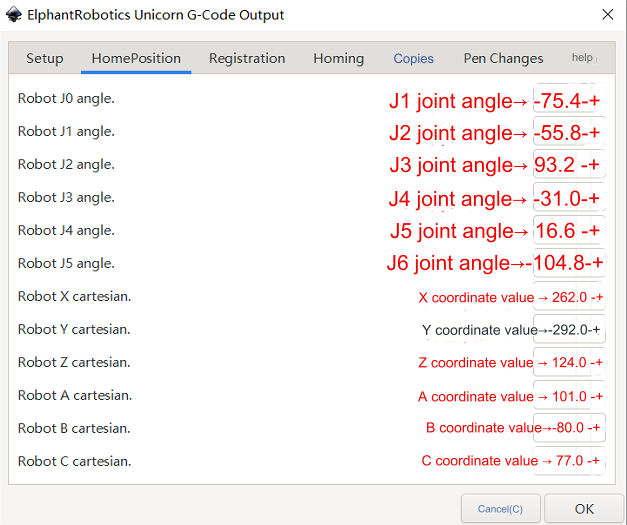Click the Inkscape icon in title bar
Image resolution: width=627 pixels, height=525 pixels.
click(x=14, y=15)
